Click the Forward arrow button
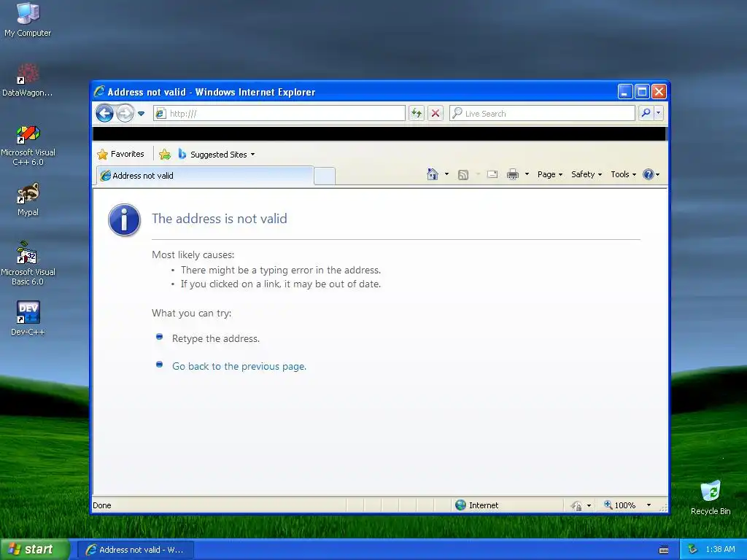 125,113
